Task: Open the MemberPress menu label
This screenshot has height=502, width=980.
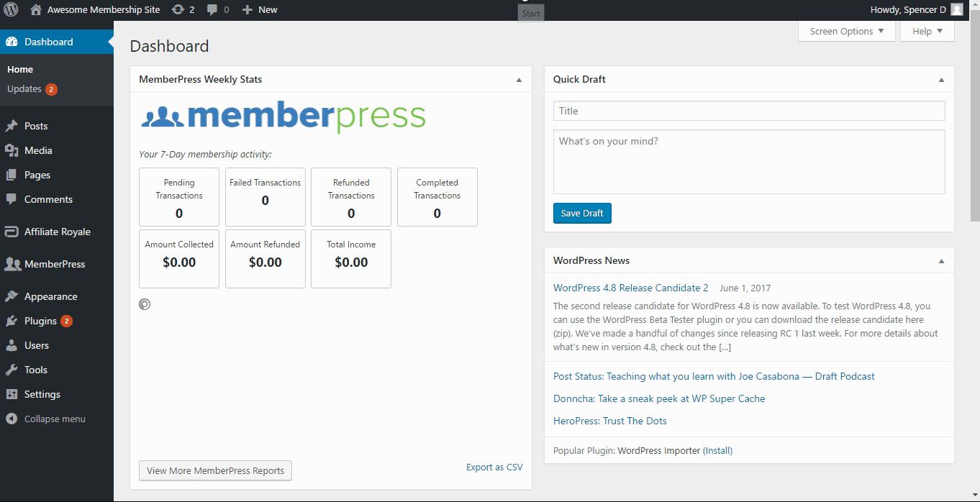Action: click(55, 264)
